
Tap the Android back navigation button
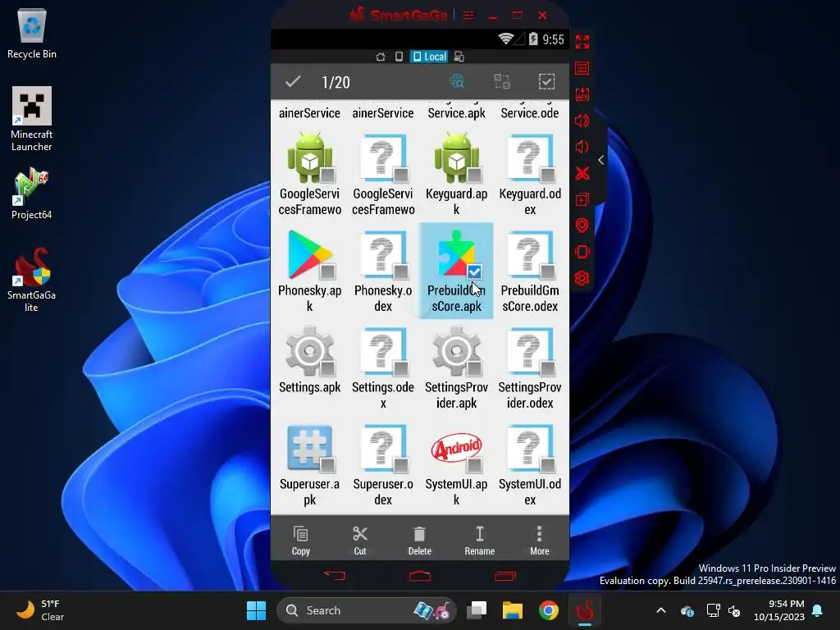(x=335, y=576)
